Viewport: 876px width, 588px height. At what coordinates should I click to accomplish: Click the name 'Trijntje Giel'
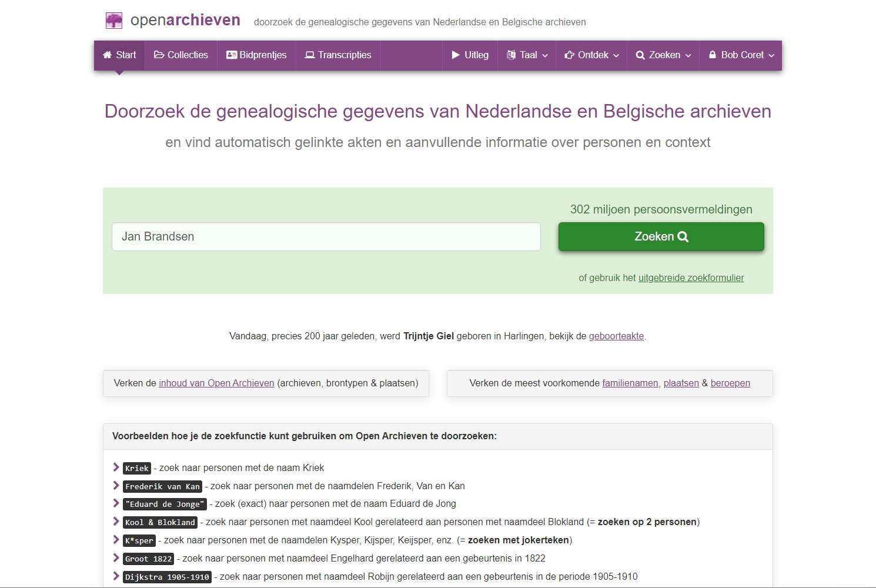tap(429, 336)
